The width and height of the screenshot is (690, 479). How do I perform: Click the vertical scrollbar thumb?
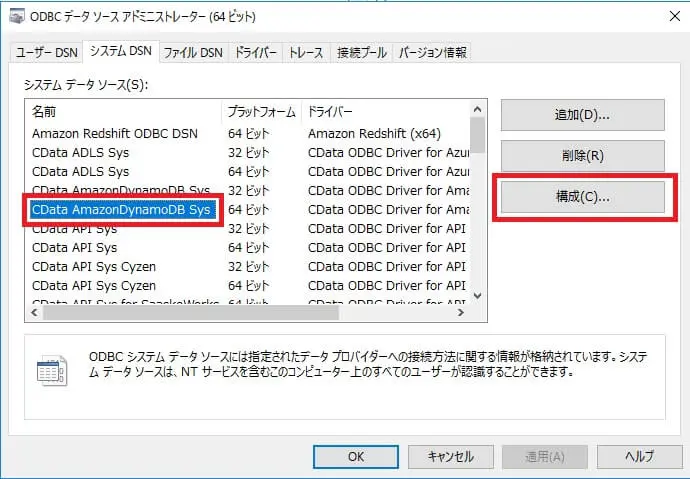point(477,135)
